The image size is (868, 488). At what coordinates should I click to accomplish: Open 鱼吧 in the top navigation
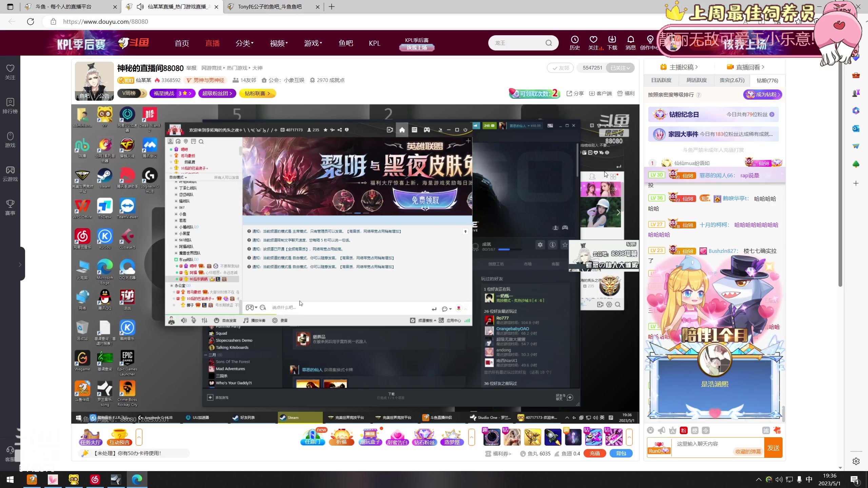click(x=346, y=43)
